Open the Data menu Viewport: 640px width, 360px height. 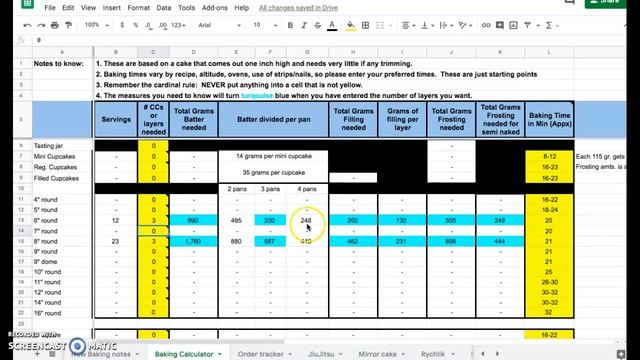pos(164,8)
